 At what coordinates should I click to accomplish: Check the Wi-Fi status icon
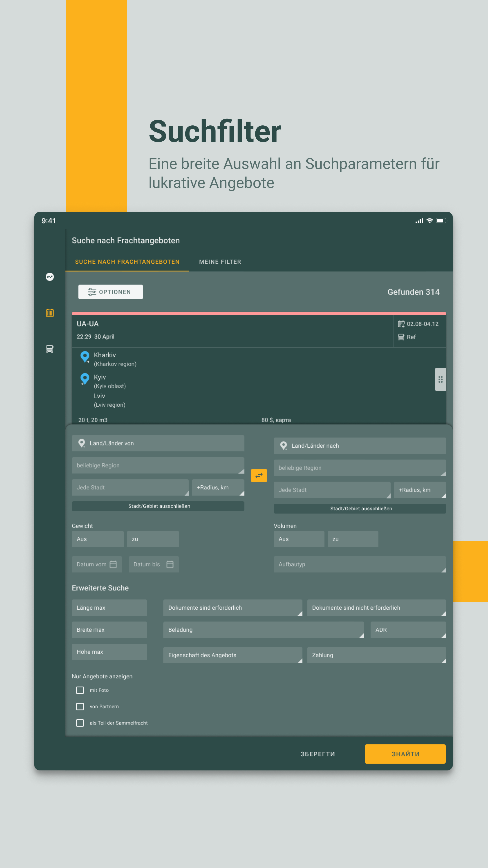coord(429,221)
